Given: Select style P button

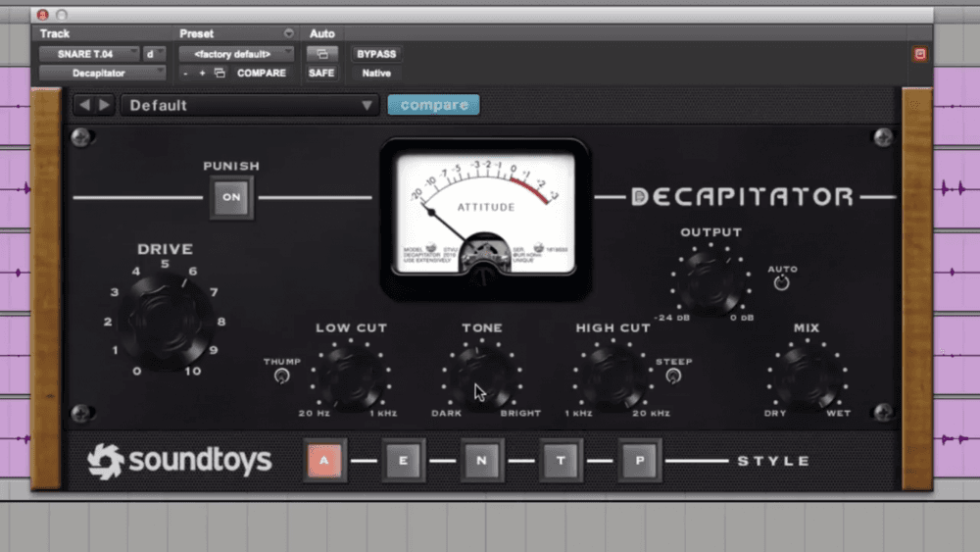Looking at the screenshot, I should coord(639,461).
